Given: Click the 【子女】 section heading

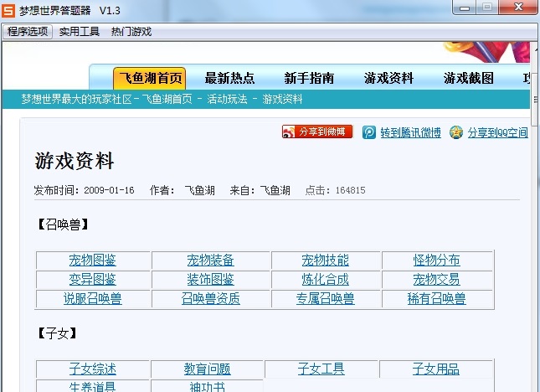Looking at the screenshot, I should point(57,333).
